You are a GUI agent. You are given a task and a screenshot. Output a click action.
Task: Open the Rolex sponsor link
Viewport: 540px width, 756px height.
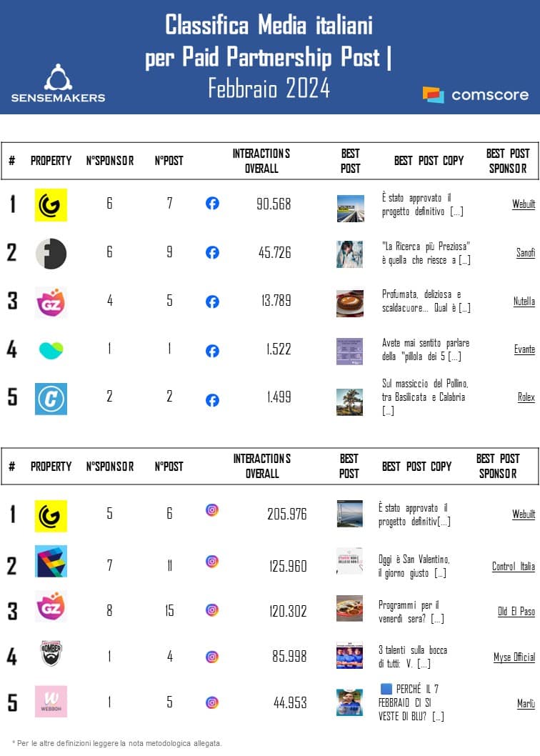click(526, 397)
